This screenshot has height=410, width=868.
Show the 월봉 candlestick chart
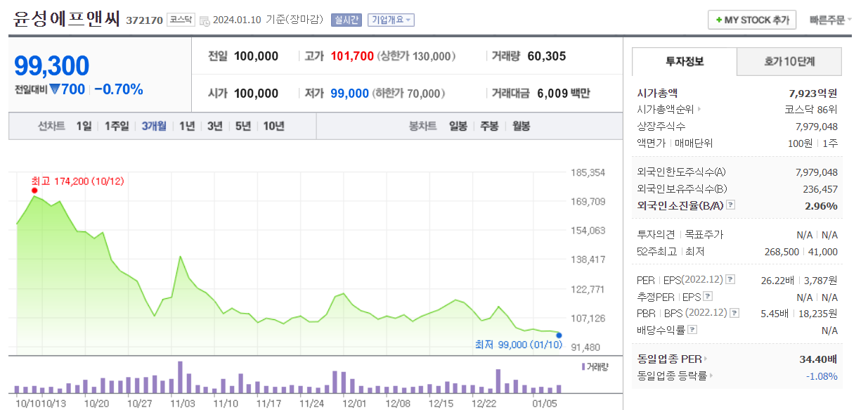point(521,126)
